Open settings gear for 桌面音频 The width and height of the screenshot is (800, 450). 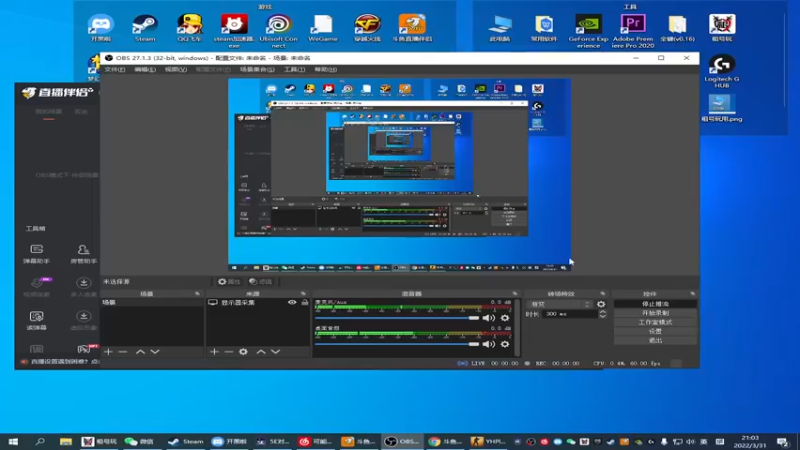[x=505, y=344]
